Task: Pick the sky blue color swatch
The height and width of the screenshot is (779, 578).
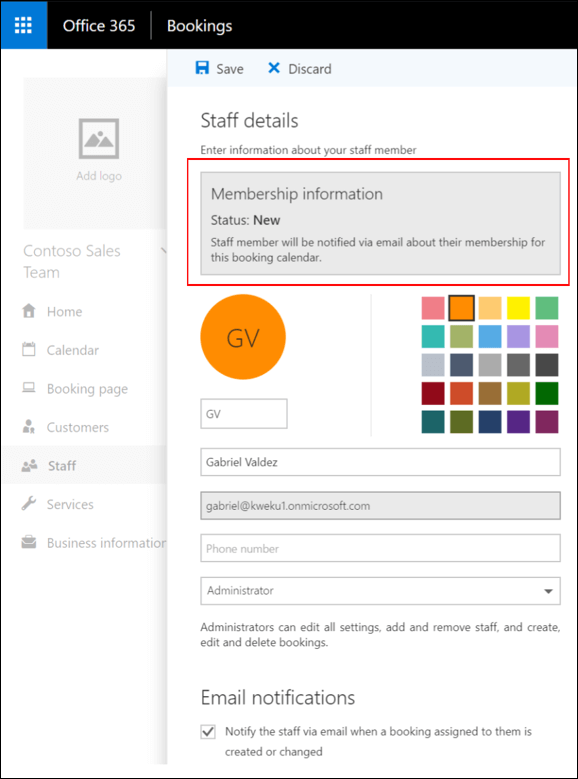Action: coord(490,336)
